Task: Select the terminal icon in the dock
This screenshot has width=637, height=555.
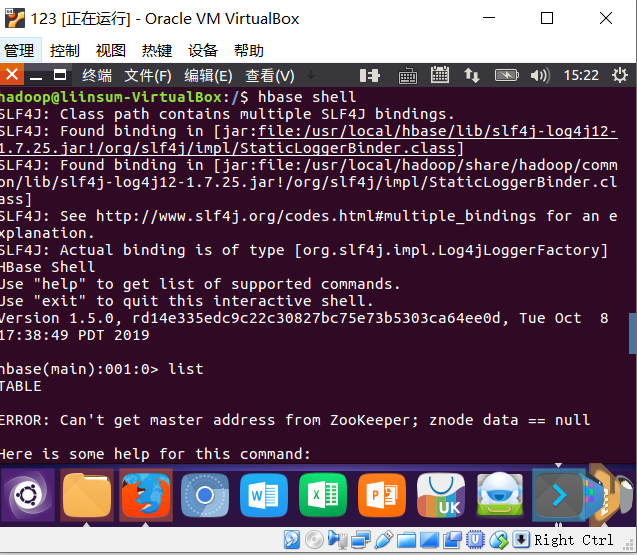Action: pos(559,495)
